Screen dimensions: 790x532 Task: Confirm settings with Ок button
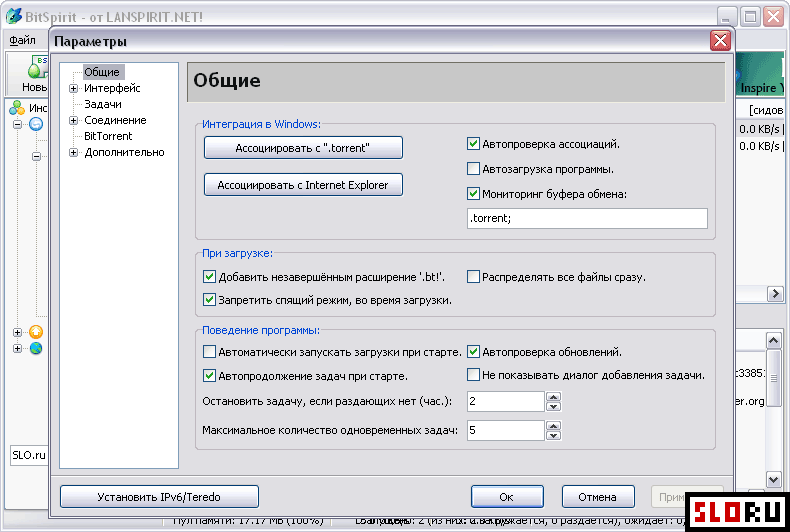[x=507, y=497]
